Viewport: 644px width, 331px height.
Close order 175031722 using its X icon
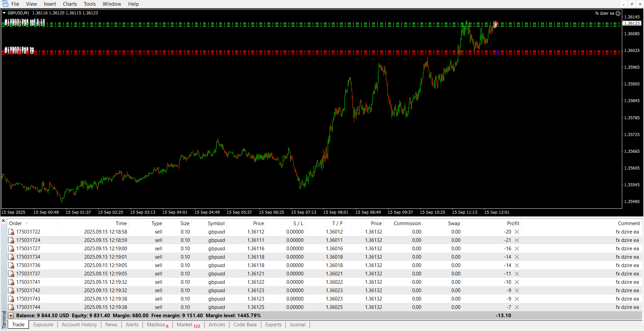pos(517,232)
